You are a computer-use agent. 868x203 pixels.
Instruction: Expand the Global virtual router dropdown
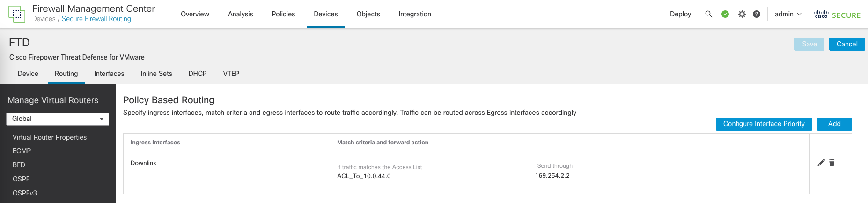coord(58,119)
